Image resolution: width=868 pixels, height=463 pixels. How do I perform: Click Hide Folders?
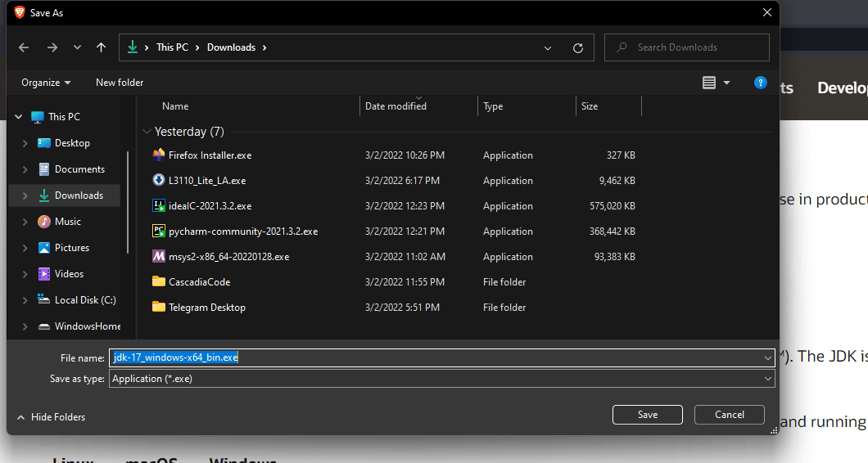tap(51, 417)
